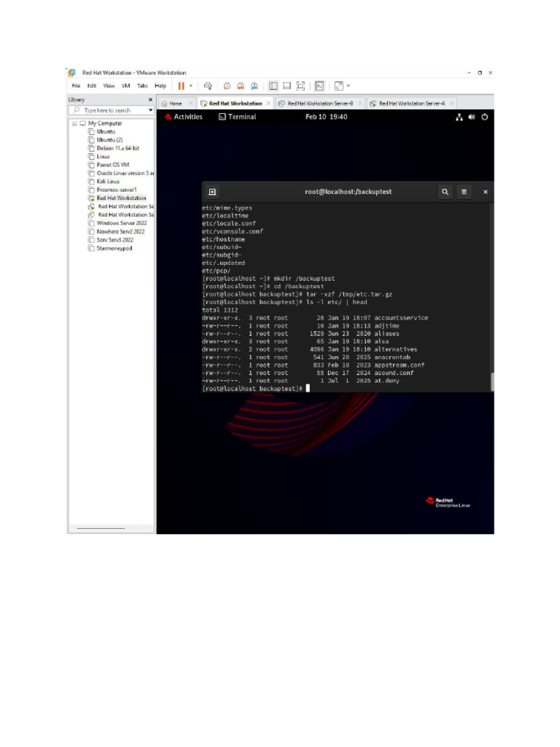
Task: Open the Tabs menu
Action: pyautogui.click(x=142, y=86)
